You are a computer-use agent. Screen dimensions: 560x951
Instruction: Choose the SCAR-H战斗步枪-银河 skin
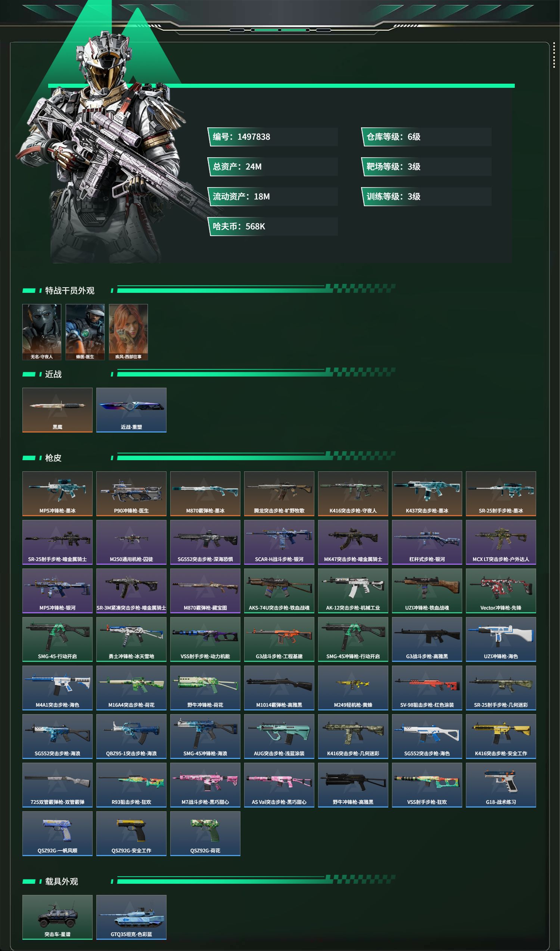tap(279, 542)
